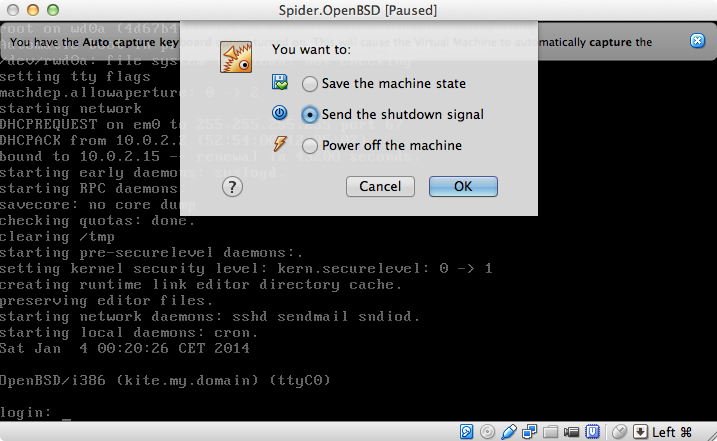Click the 'preserving editor files.' line
Image resolution: width=717 pixels, height=441 pixels.
pos(107,301)
